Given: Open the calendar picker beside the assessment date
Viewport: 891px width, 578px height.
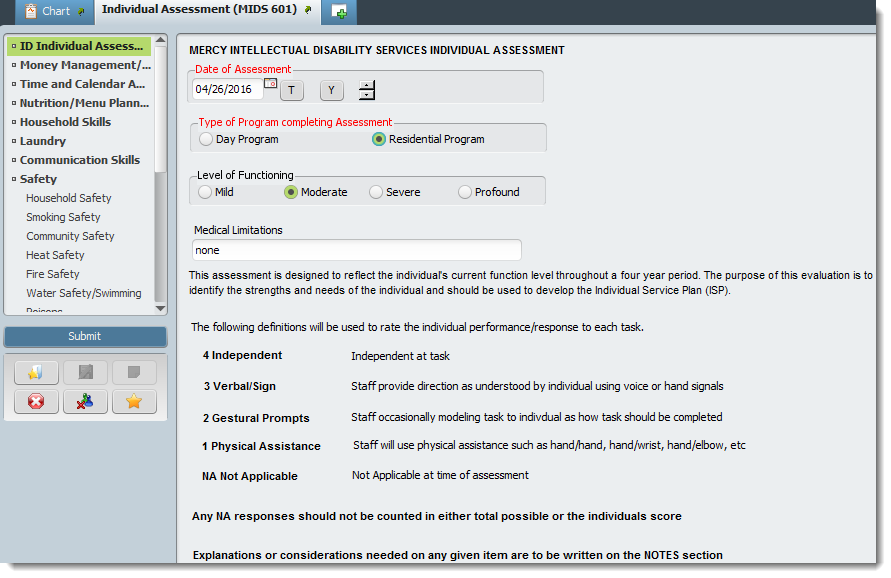Looking at the screenshot, I should click(270, 84).
